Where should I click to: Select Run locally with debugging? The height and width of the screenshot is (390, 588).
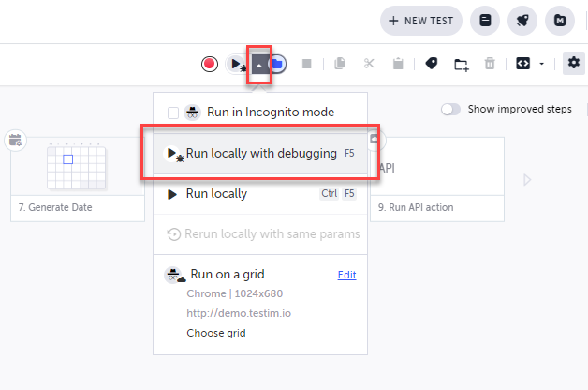tap(260, 153)
